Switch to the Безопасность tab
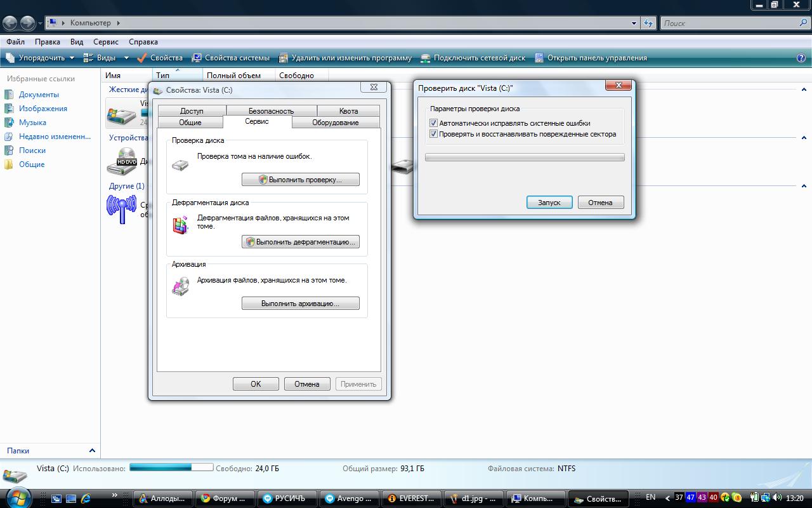Screen dimensions: 812x508 (271, 111)
